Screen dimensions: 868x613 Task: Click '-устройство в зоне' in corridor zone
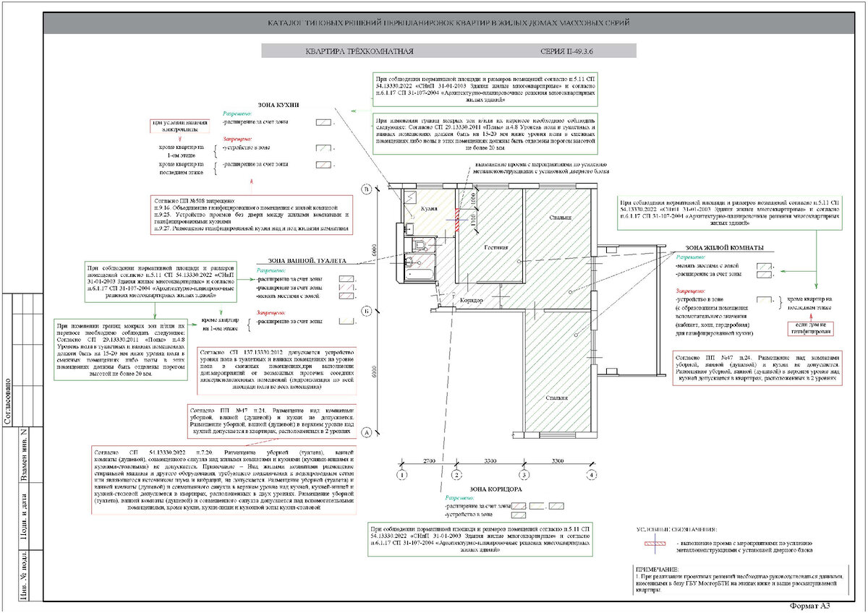pos(470,515)
